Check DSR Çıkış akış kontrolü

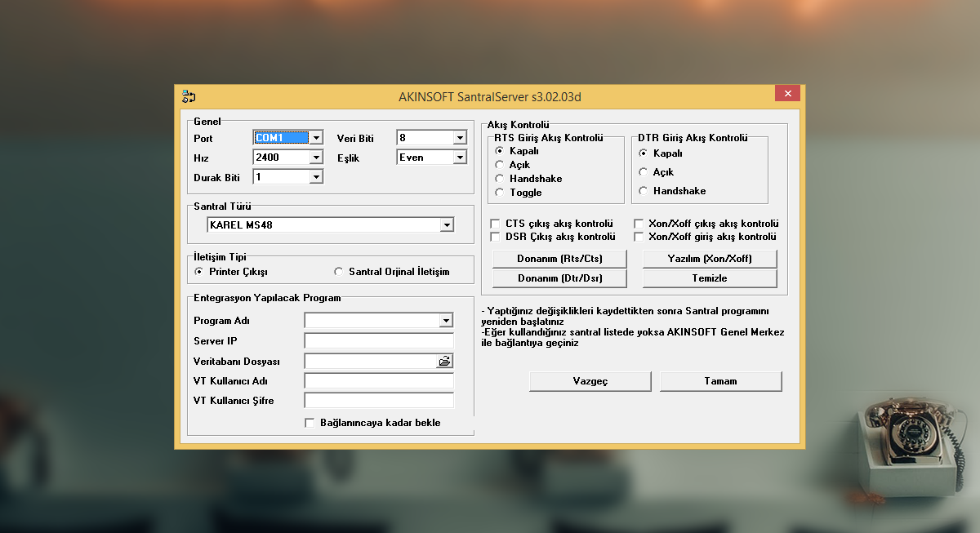(494, 236)
